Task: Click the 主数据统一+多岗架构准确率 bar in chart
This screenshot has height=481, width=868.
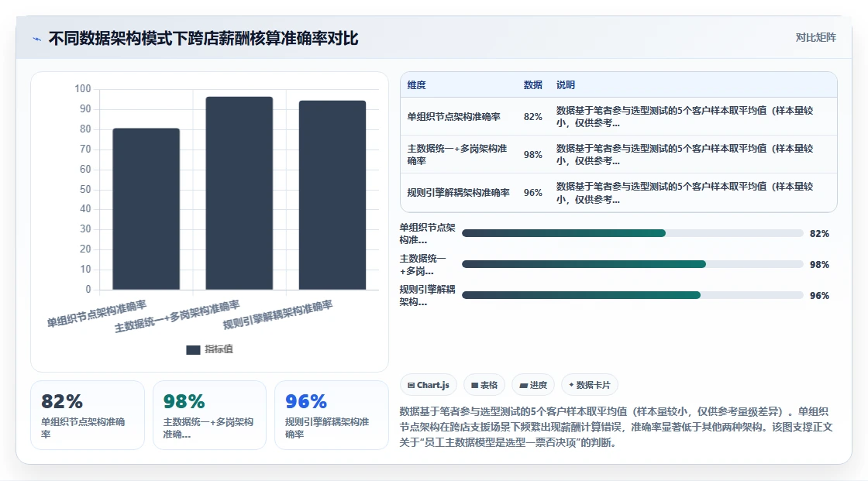Action: 239,193
